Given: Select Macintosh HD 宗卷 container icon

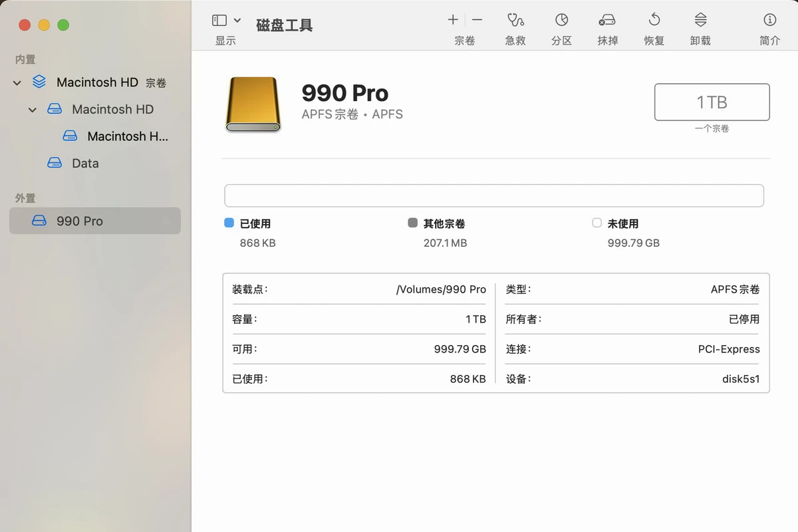Looking at the screenshot, I should [39, 82].
